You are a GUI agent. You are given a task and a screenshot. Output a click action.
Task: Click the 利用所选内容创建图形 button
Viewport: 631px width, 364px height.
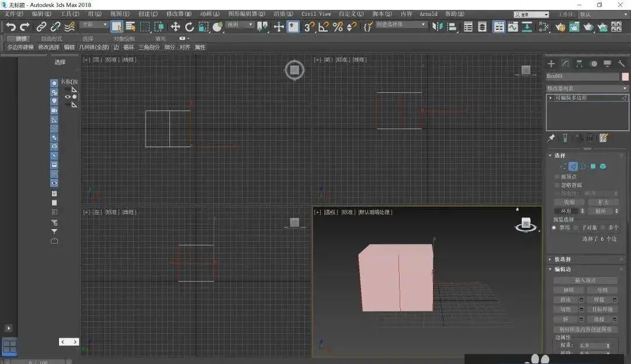click(585, 329)
